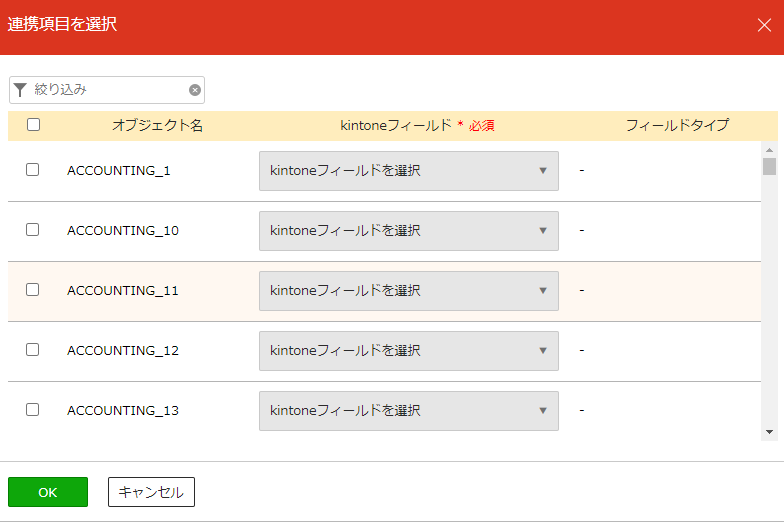
Task: Expand kintone field dropdown for ACCOUNTING_10
Action: [x=408, y=231]
